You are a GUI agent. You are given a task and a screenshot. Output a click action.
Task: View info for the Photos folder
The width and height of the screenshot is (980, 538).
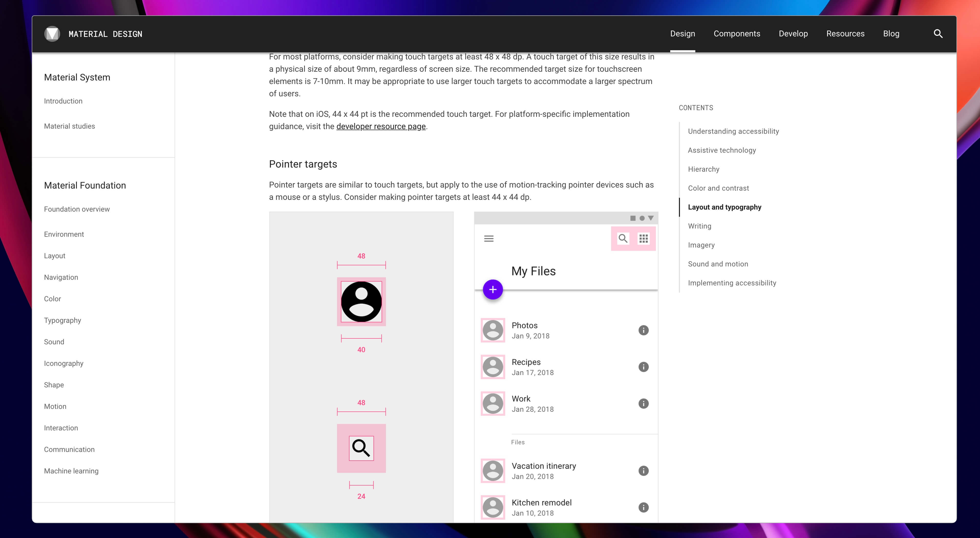643,330
